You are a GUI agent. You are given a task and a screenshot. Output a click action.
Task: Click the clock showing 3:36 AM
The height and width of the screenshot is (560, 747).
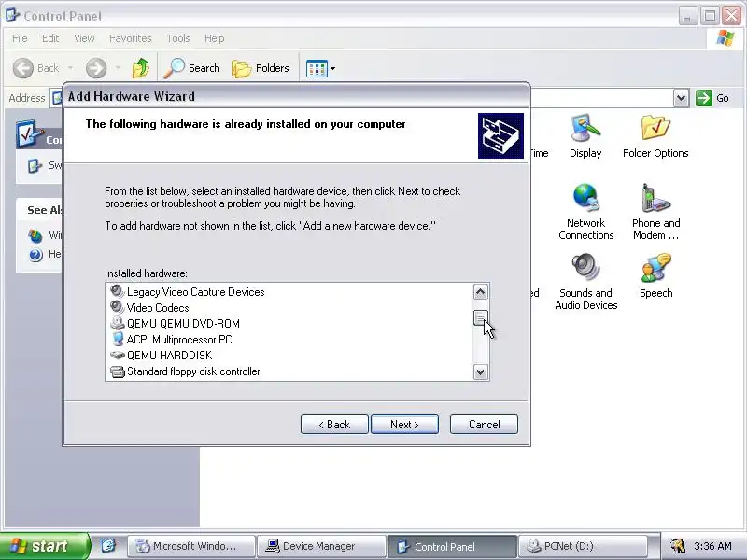(x=712, y=546)
